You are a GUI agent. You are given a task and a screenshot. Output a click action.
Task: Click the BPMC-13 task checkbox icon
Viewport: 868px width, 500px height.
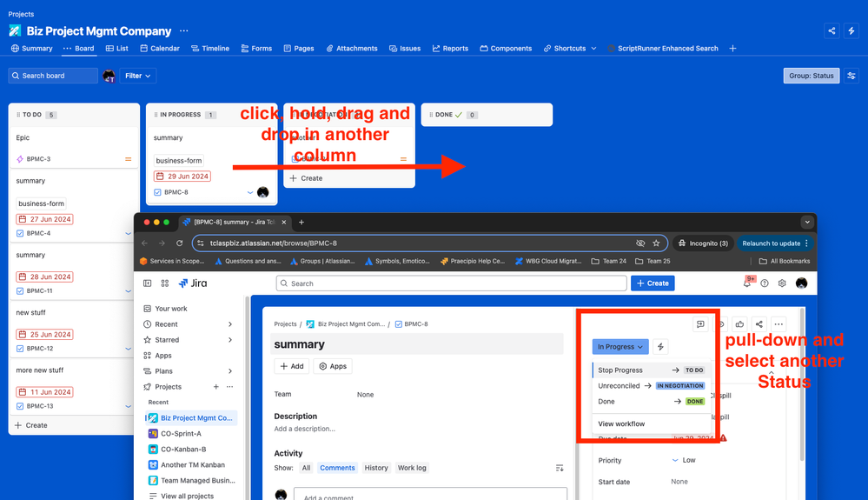20,406
